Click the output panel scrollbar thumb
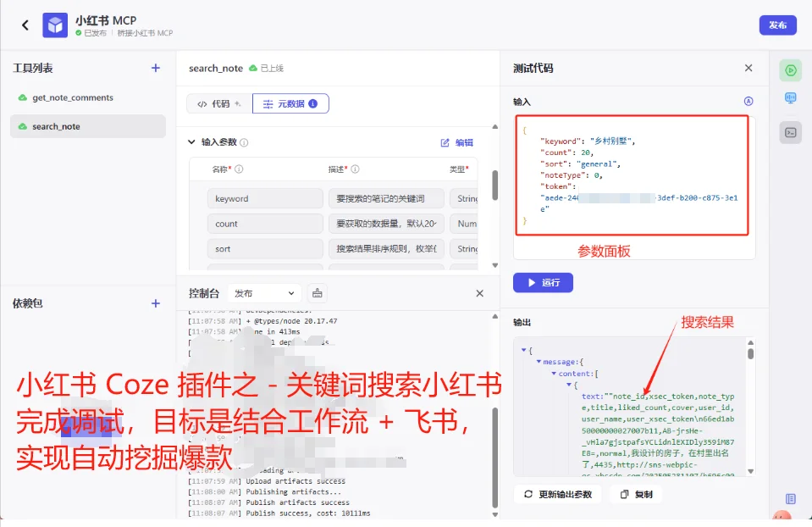 click(751, 354)
